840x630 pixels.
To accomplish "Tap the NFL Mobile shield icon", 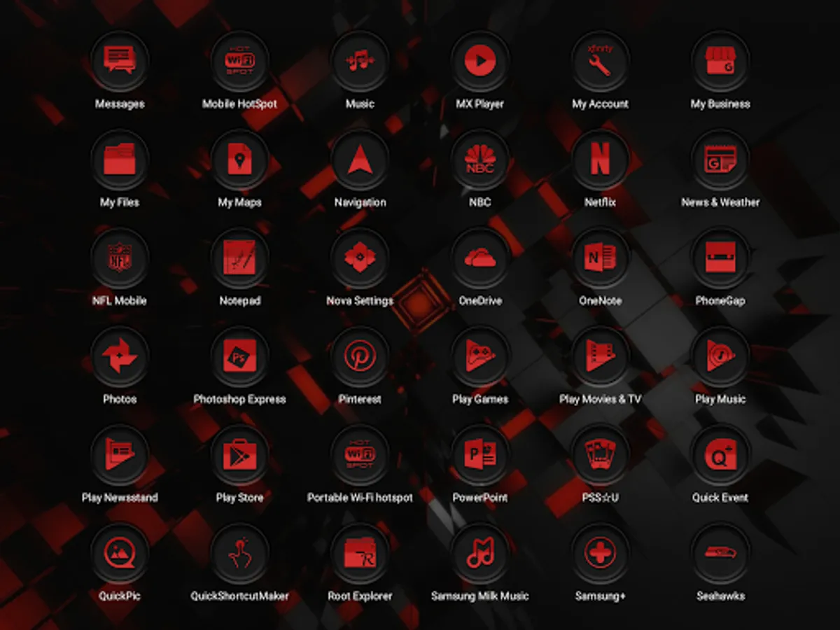I will [x=120, y=258].
